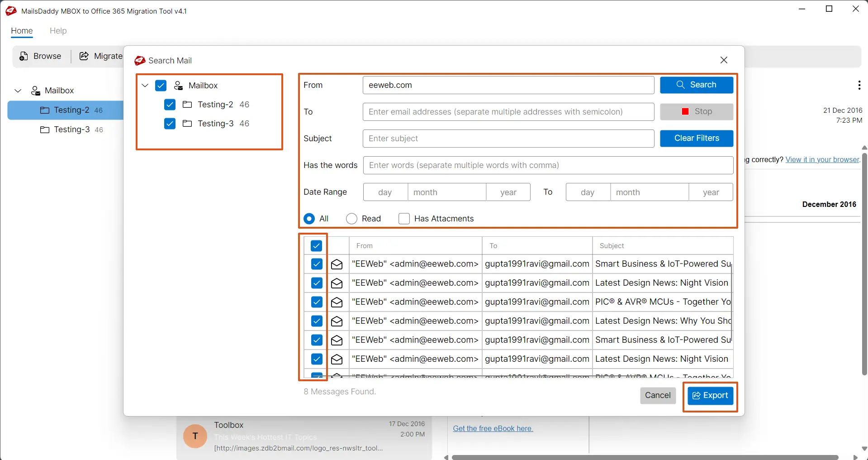Click the MailsDaddy logo in the title bar
The image size is (868, 460).
click(10, 10)
